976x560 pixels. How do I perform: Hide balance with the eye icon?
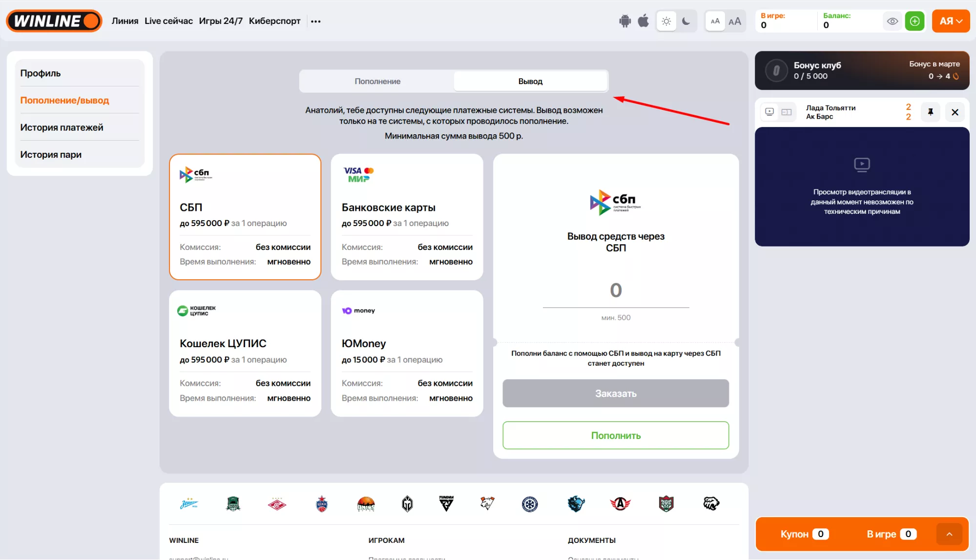(892, 21)
